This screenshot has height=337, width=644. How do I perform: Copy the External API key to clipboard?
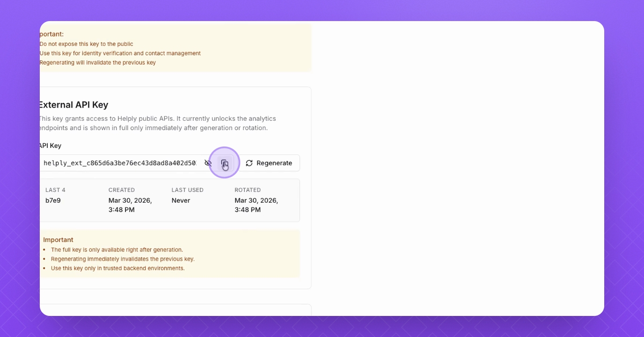225,163
